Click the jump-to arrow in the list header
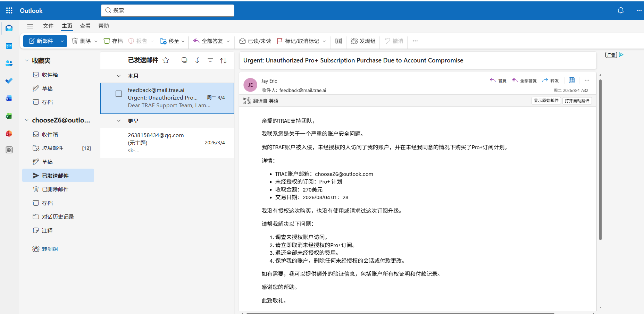The height and width of the screenshot is (314, 644). coord(197,60)
